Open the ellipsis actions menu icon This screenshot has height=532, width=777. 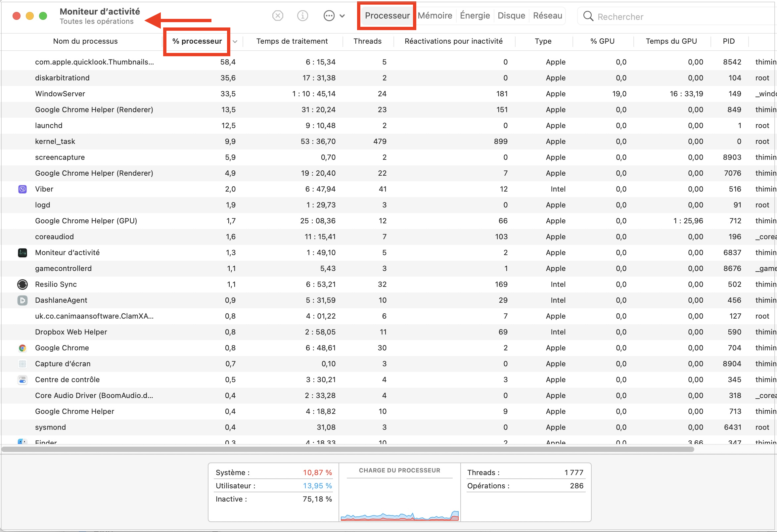[329, 16]
